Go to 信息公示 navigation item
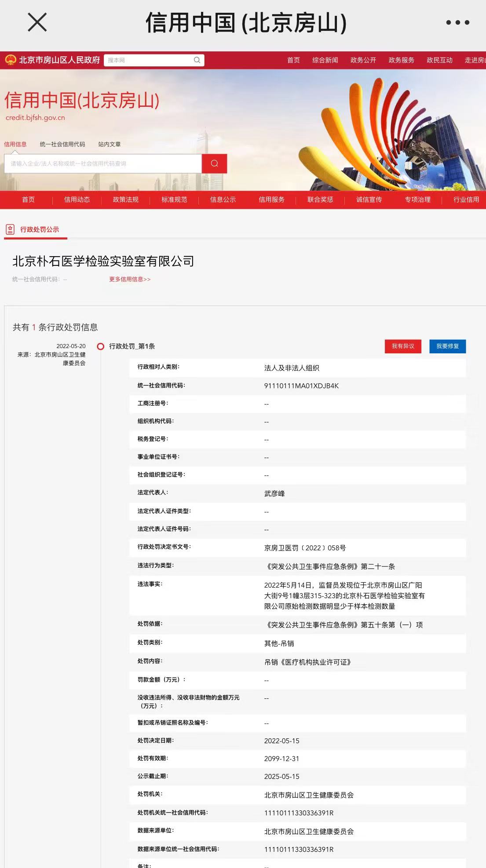Viewport: 486px width, 868px height. [223, 200]
